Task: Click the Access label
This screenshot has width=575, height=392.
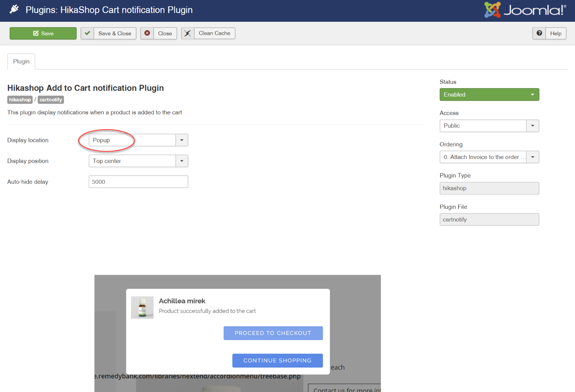Action: coord(449,113)
